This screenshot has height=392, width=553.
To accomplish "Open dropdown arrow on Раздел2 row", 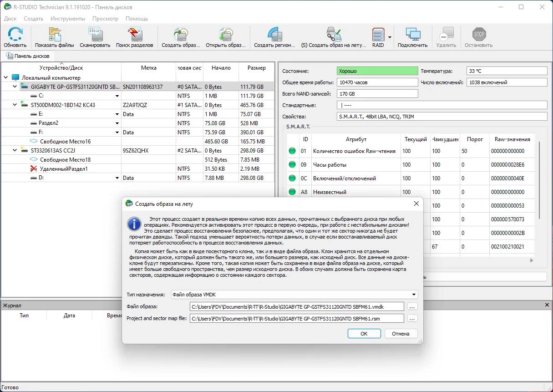I will pos(117,123).
